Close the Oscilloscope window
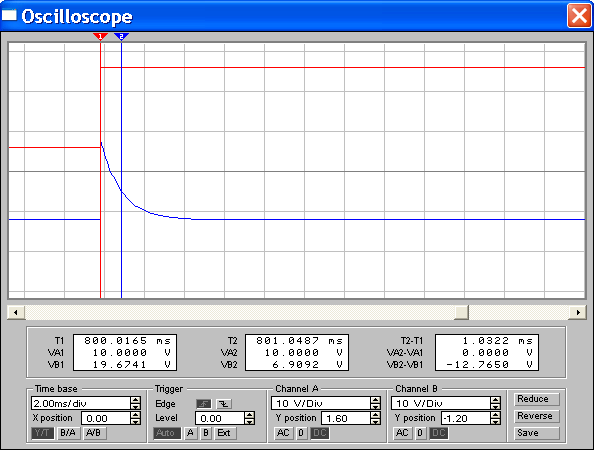This screenshot has width=594, height=450. coord(579,16)
